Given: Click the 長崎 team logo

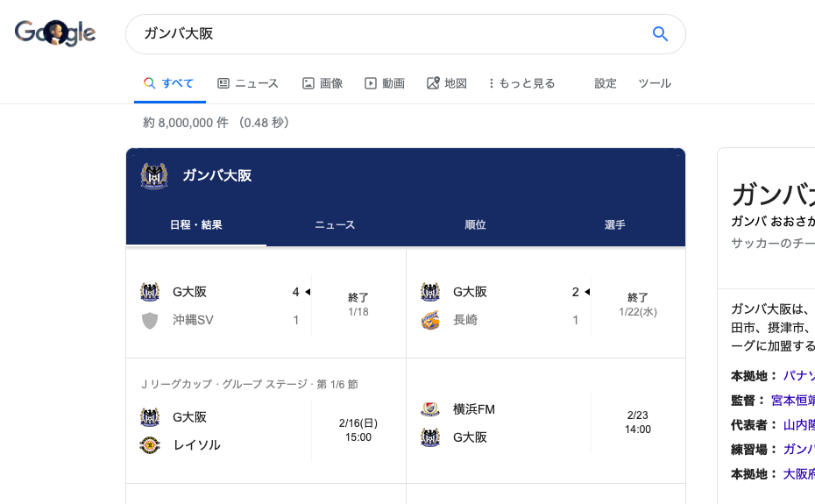Looking at the screenshot, I should tap(430, 321).
